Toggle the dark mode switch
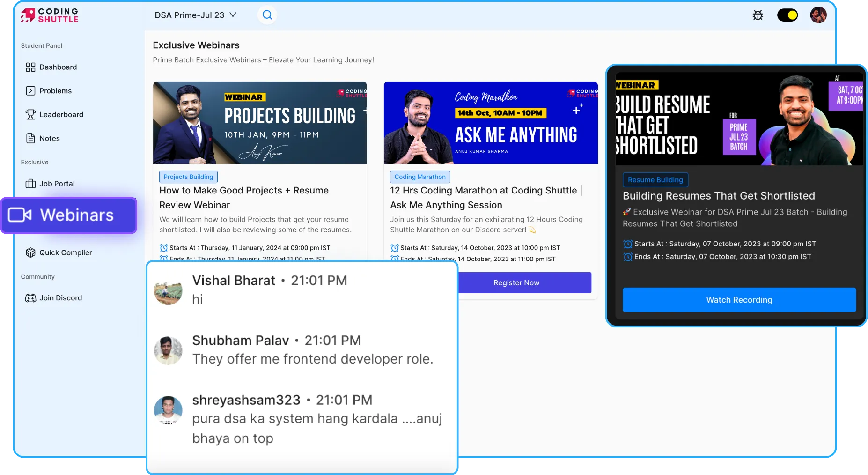 point(787,15)
